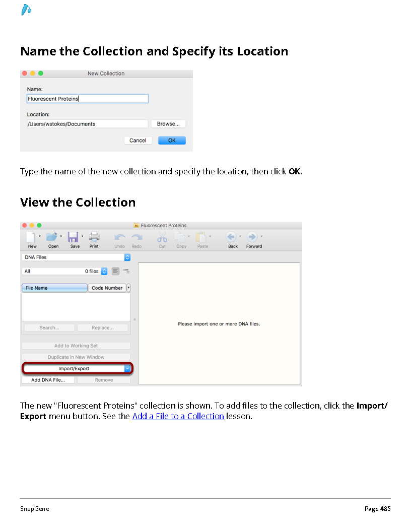Click the Forward arrow icon

tap(252, 237)
